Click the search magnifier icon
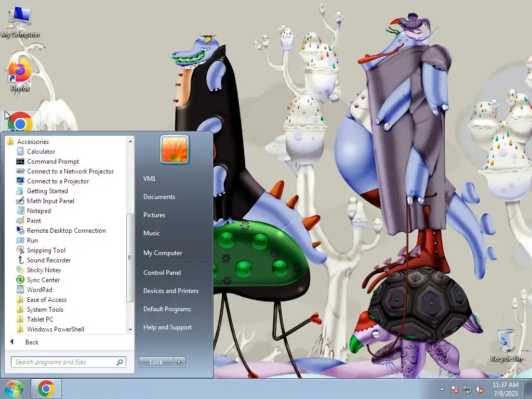 click(x=119, y=362)
